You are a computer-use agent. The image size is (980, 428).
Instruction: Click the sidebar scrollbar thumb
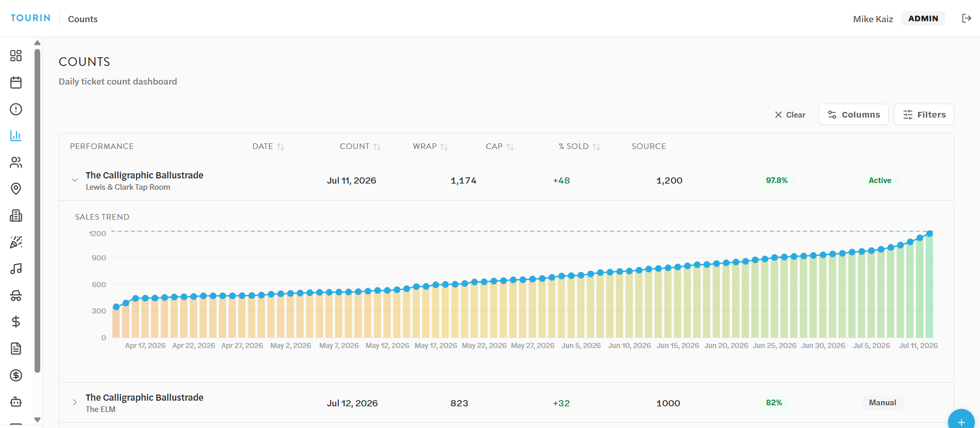tap(37, 210)
